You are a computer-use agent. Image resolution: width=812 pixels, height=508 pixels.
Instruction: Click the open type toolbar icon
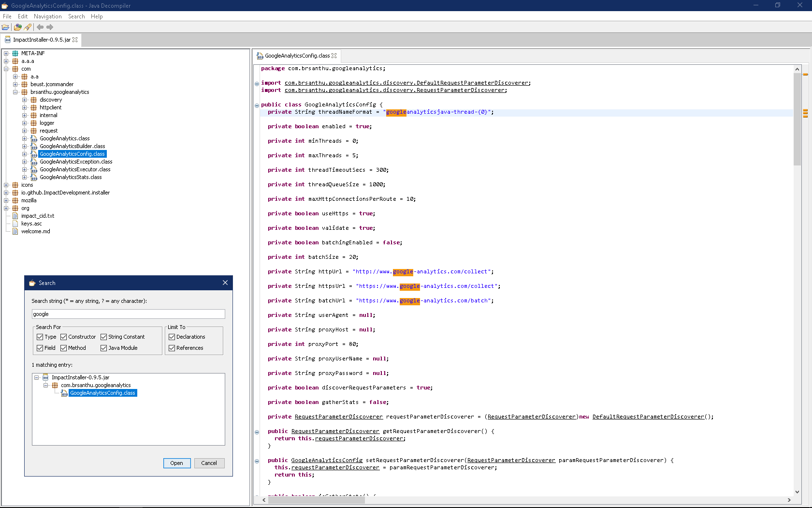[x=17, y=27]
